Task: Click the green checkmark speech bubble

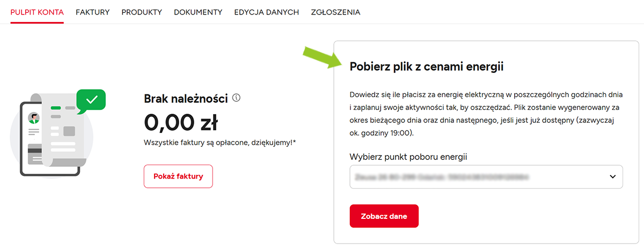Action: click(x=91, y=100)
